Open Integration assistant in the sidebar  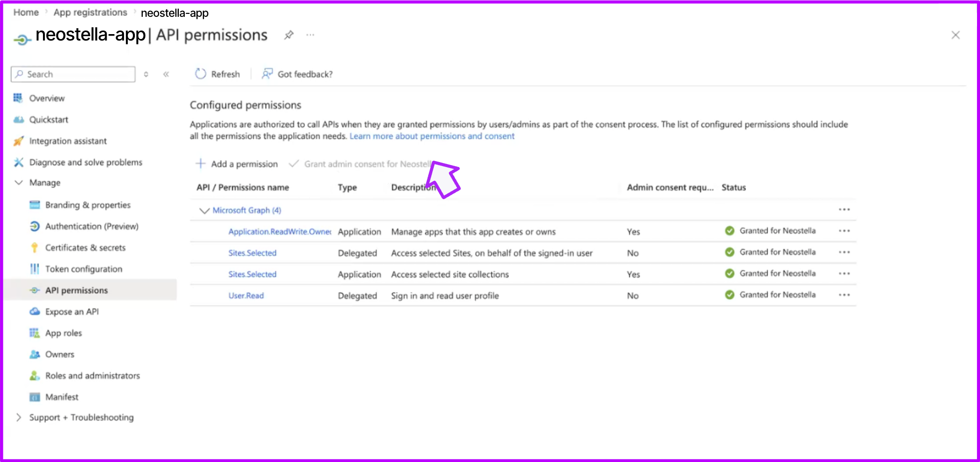[x=68, y=141]
